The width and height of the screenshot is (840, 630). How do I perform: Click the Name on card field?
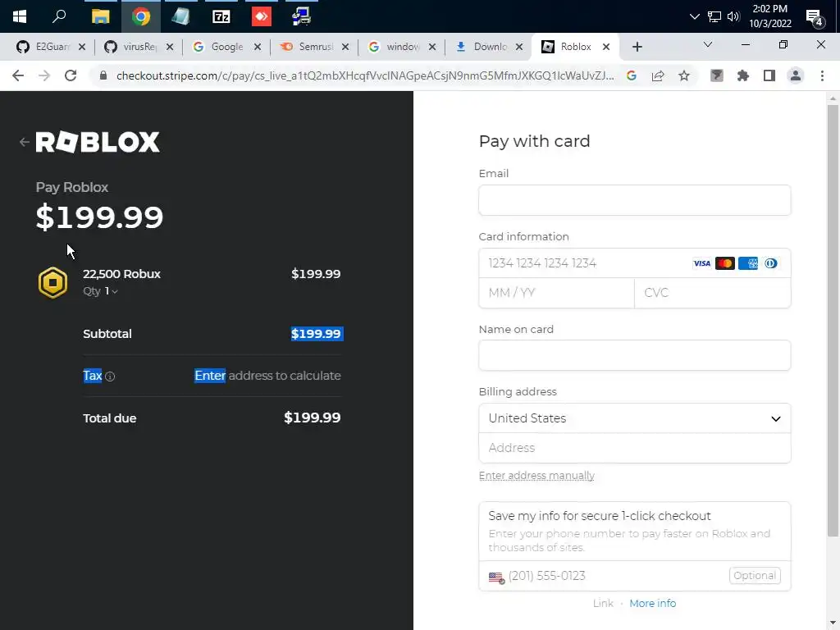point(634,355)
